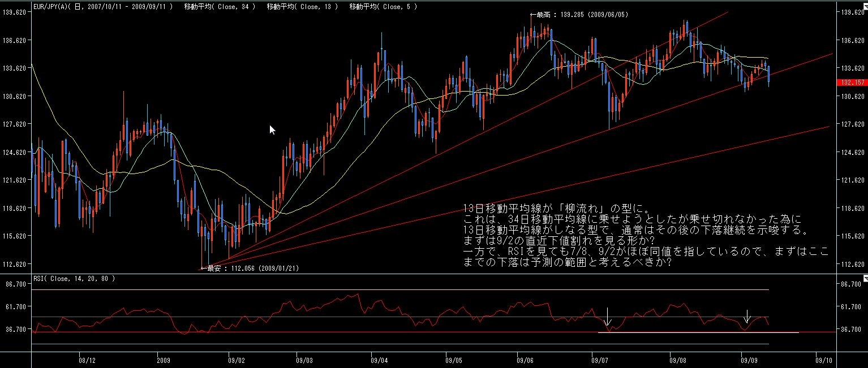Select the 移動平均( Close, 13 ) legend
This screenshot has width=868, height=368.
pyautogui.click(x=302, y=7)
